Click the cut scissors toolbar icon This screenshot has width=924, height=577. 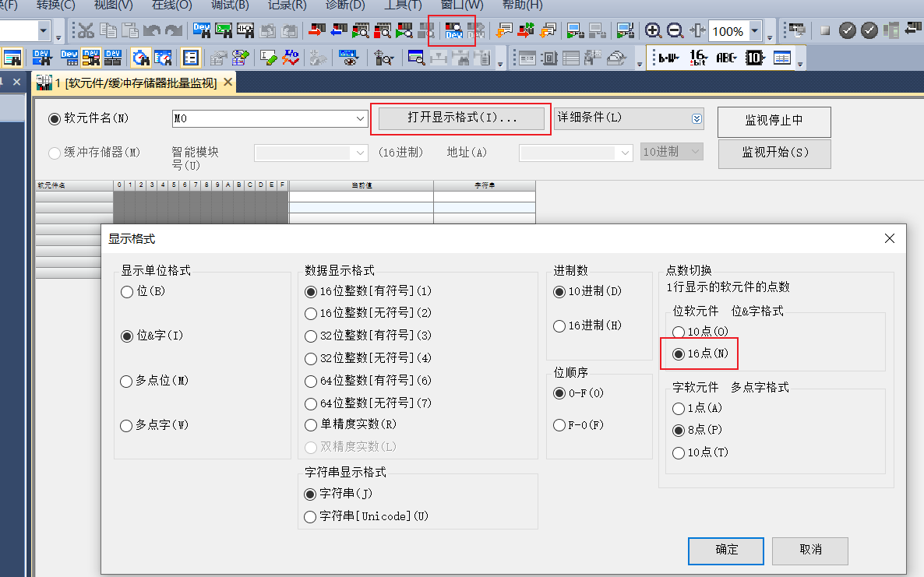[86, 31]
